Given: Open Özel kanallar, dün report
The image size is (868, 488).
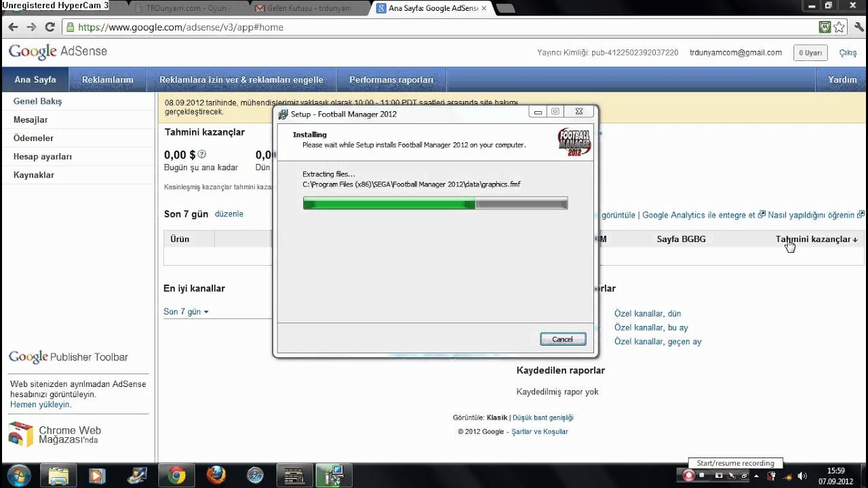Looking at the screenshot, I should pyautogui.click(x=648, y=314).
